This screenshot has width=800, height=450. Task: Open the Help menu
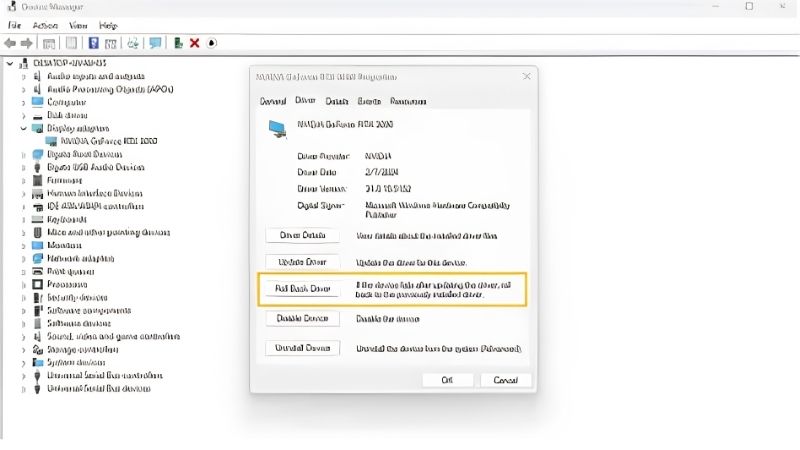click(108, 26)
